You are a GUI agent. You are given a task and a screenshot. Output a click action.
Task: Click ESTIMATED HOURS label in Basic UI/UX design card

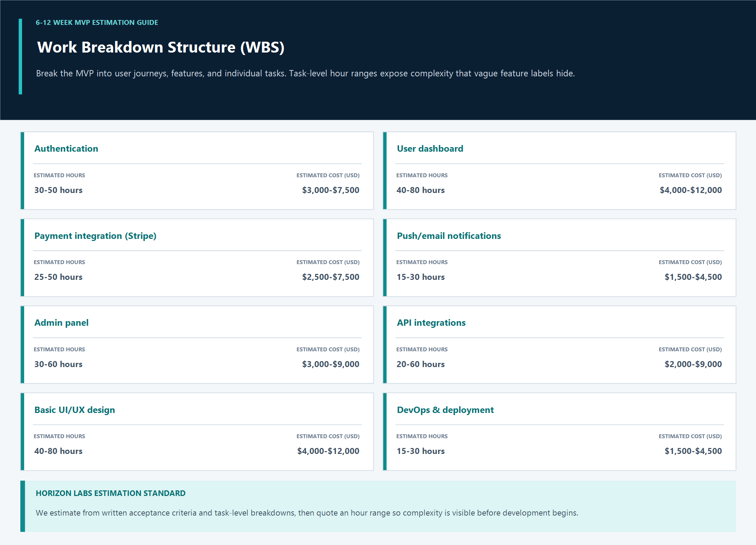59,436
